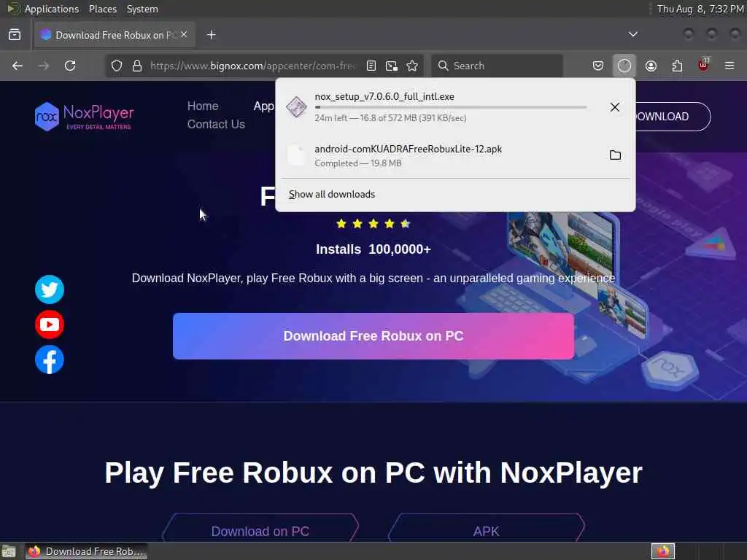This screenshot has width=747, height=560.
Task: Open picture-in-picture icon in address bar
Action: point(392,66)
